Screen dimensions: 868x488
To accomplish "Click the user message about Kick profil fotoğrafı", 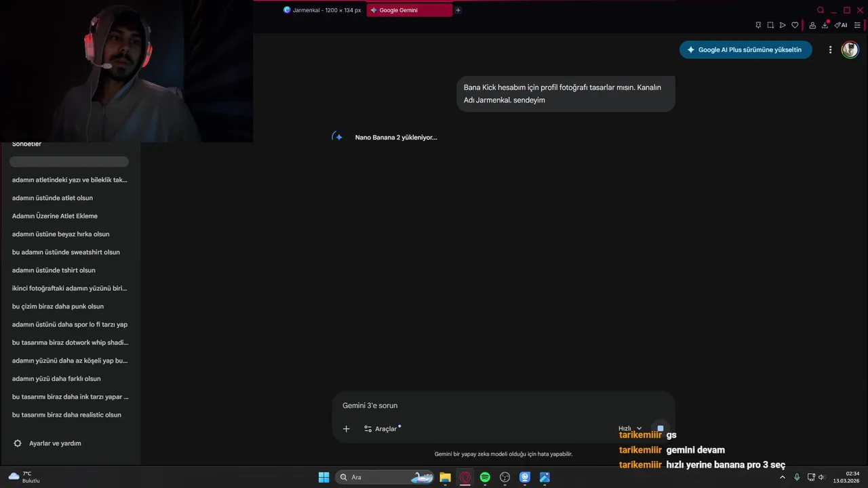I will click(566, 94).
